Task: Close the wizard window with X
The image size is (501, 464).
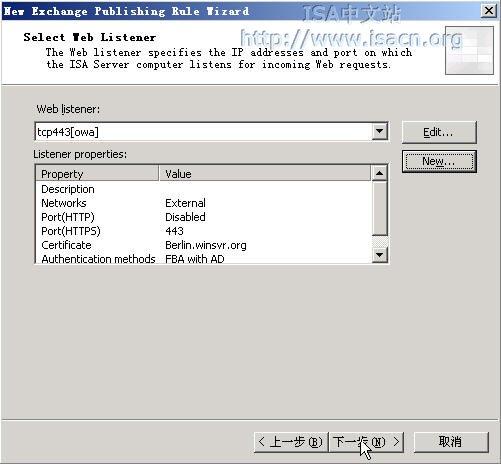Action: click(x=489, y=11)
